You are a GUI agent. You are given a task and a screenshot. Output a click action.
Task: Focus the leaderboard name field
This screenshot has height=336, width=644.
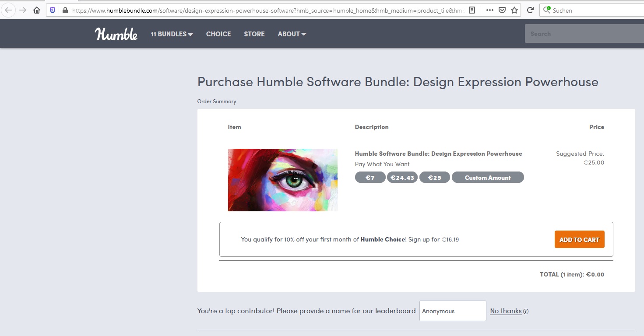tap(453, 311)
